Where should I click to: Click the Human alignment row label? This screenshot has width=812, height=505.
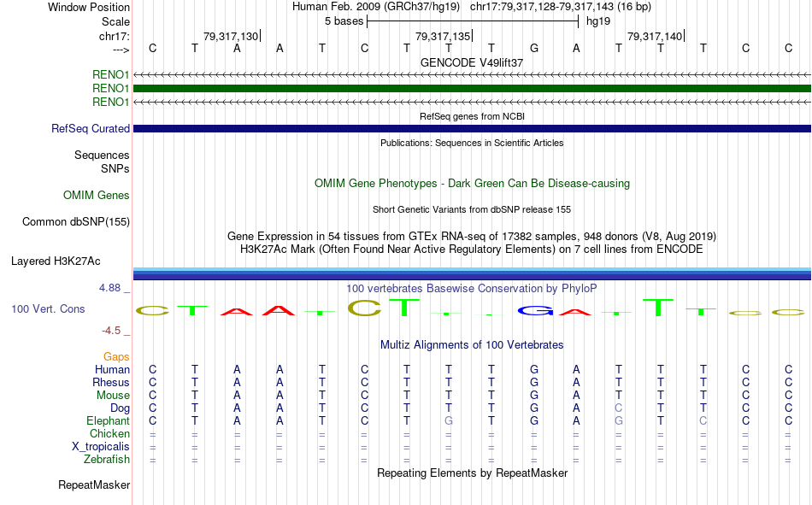click(x=112, y=370)
